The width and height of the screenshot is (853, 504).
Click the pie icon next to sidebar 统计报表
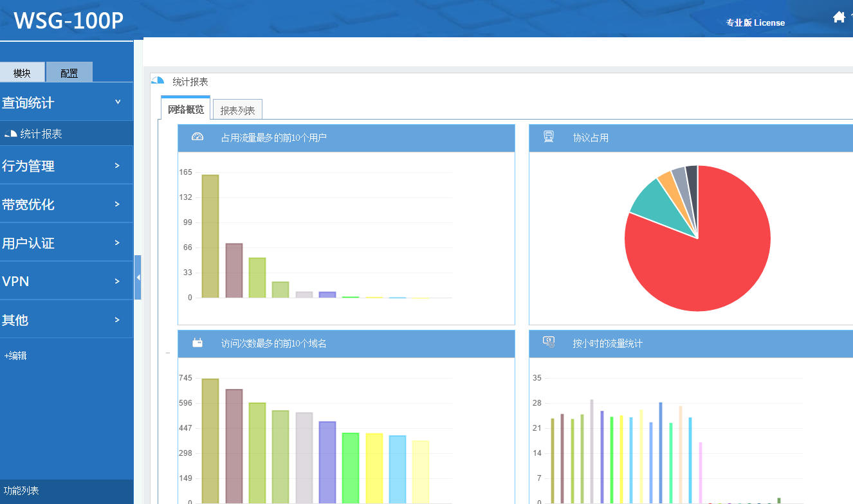(10, 134)
